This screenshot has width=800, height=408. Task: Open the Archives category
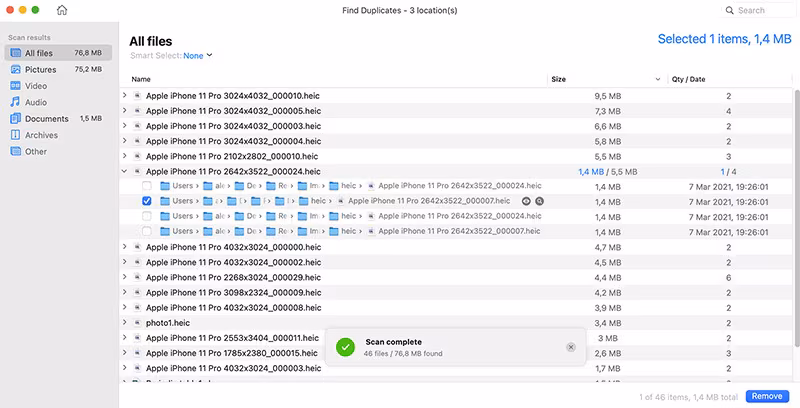(41, 135)
